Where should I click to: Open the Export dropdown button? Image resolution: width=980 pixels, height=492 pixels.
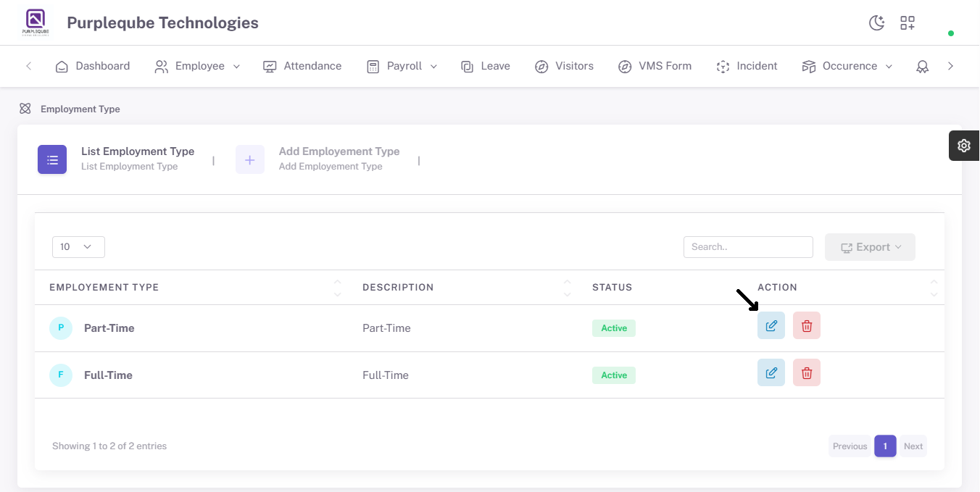coord(870,247)
